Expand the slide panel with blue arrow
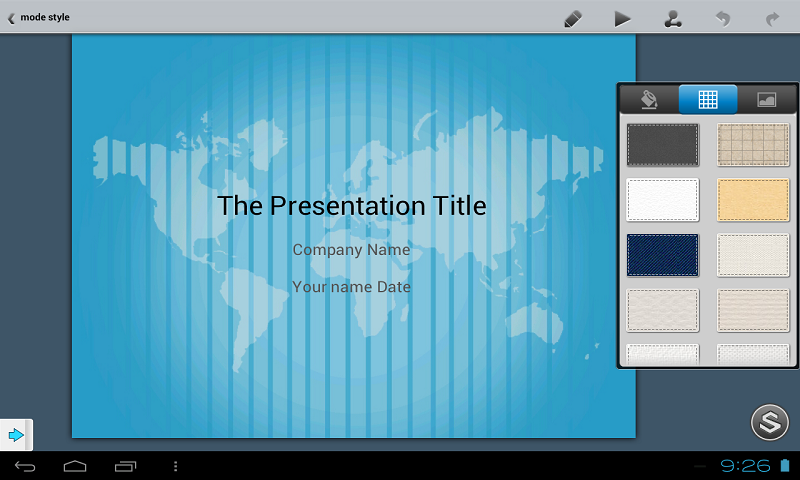The image size is (800, 480). (16, 435)
